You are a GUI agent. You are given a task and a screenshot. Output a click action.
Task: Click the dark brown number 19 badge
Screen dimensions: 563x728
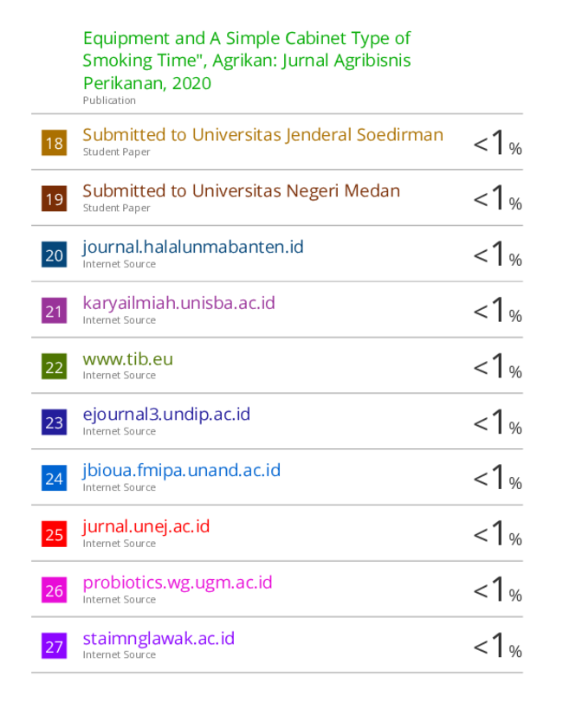pyautogui.click(x=54, y=199)
